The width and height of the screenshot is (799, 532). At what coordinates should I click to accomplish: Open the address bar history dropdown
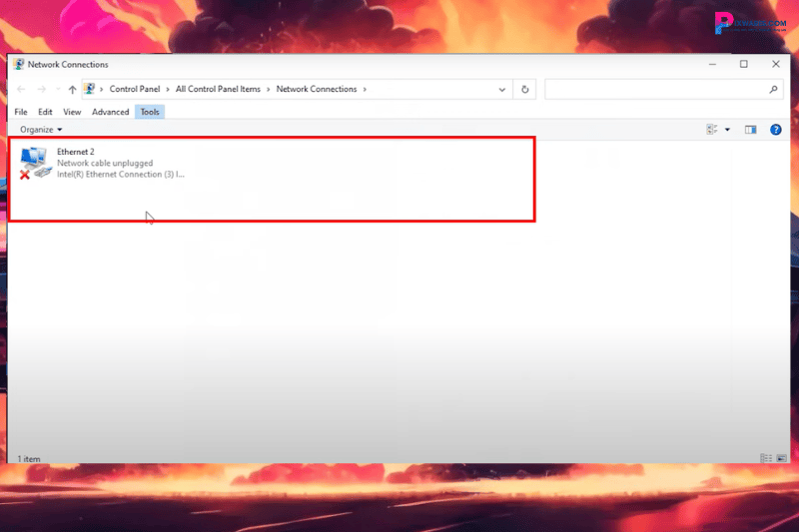[x=502, y=89]
